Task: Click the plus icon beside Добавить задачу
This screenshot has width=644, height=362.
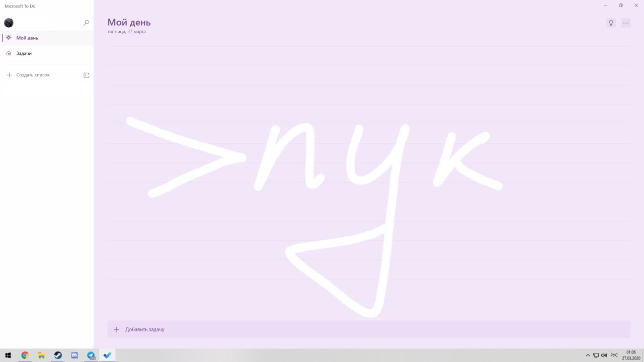Action: coord(116,329)
